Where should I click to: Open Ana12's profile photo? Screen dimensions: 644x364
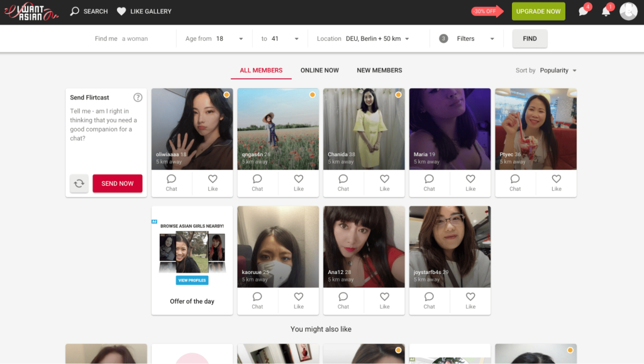(x=364, y=247)
